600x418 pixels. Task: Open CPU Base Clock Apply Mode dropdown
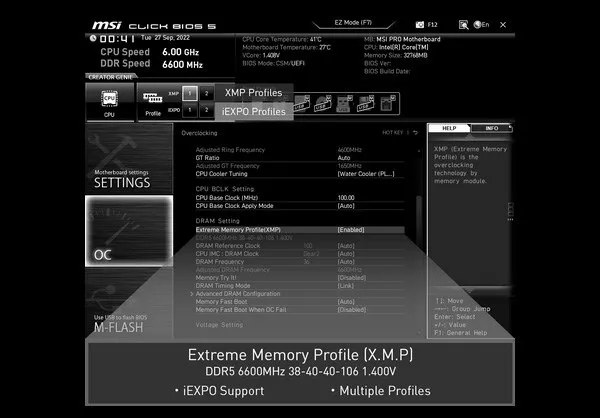346,206
